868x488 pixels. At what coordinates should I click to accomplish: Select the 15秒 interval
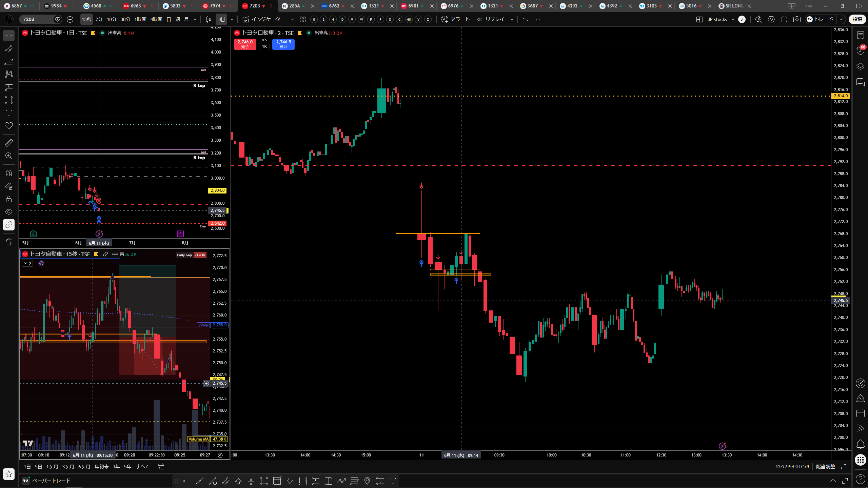86,19
